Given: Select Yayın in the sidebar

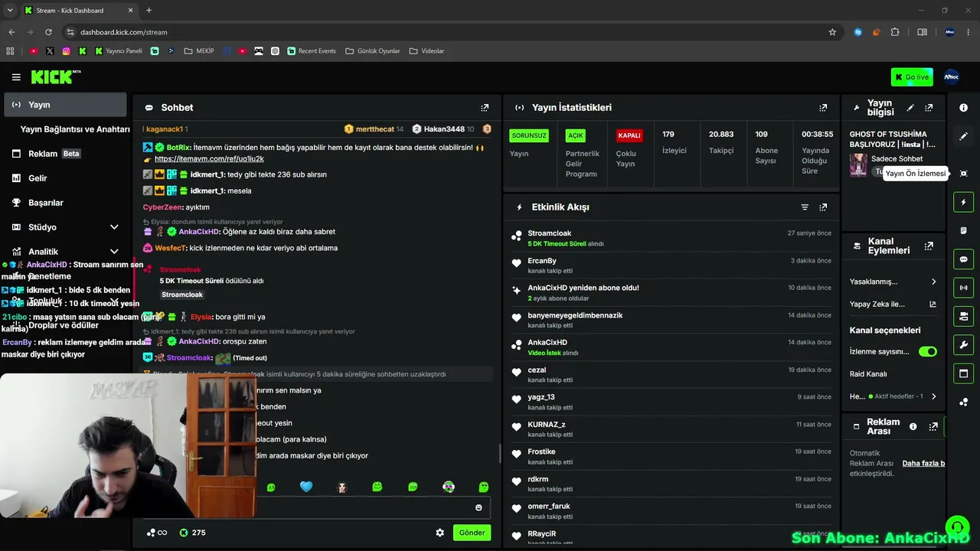Looking at the screenshot, I should click(66, 105).
